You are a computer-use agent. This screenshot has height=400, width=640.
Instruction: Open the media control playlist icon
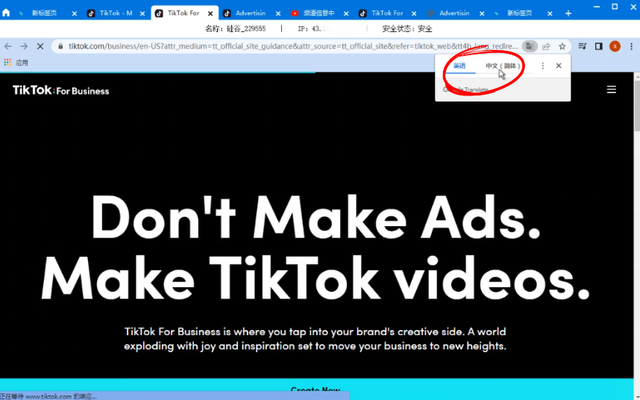[x=583, y=46]
